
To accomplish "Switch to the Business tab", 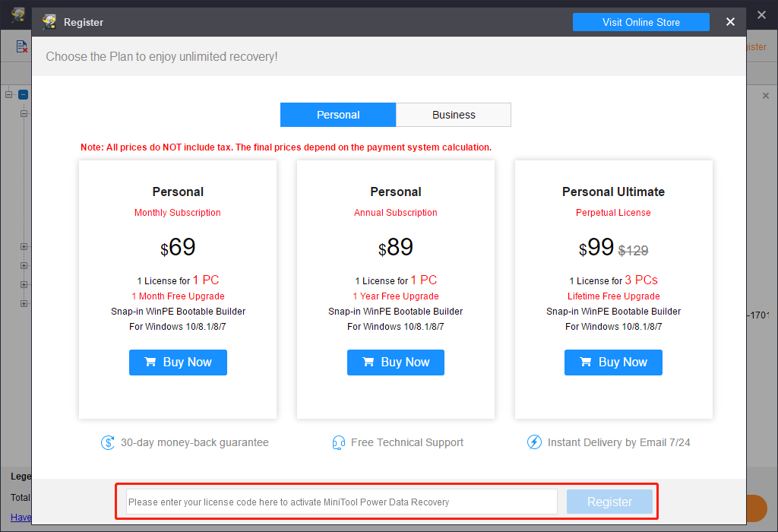I will click(453, 114).
